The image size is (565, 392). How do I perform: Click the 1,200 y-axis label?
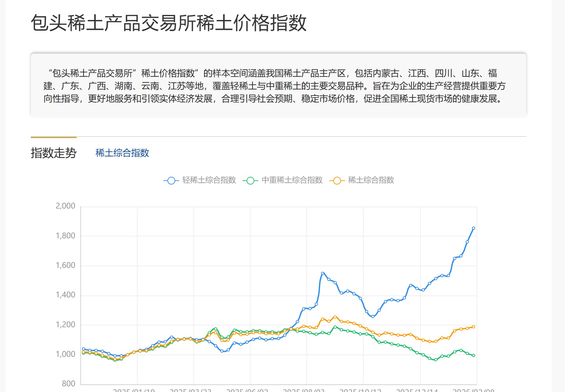coord(65,324)
